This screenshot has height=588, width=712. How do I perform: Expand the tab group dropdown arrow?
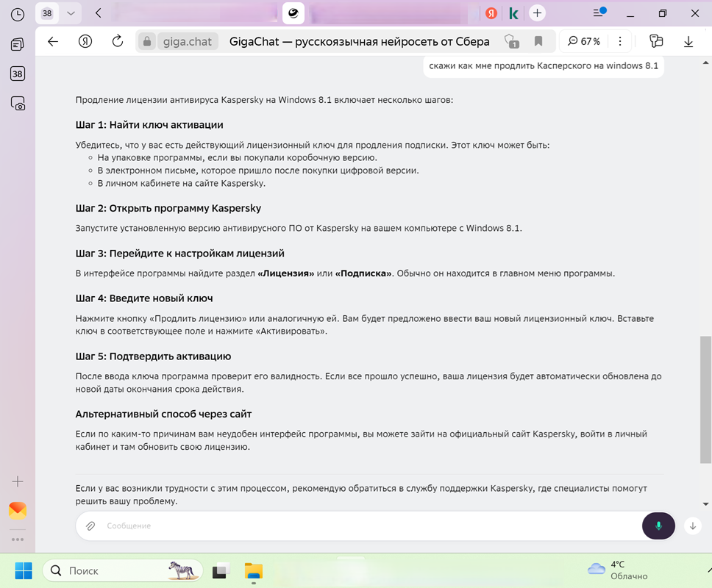click(71, 13)
